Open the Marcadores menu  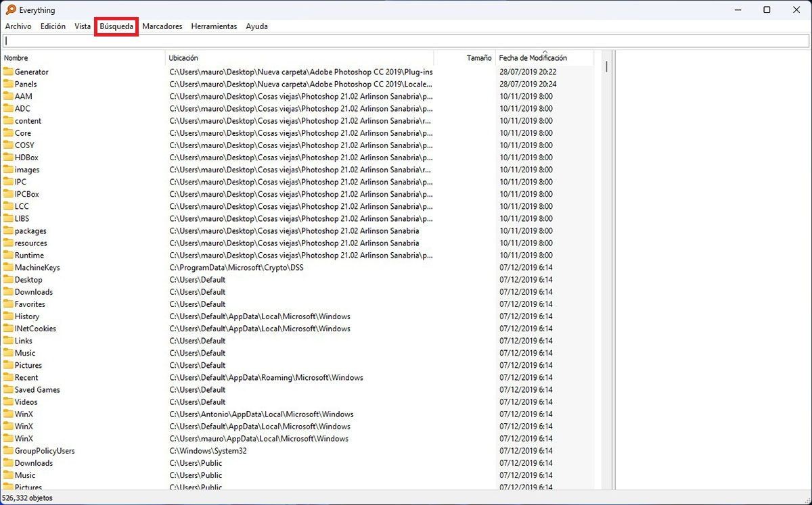coord(162,26)
